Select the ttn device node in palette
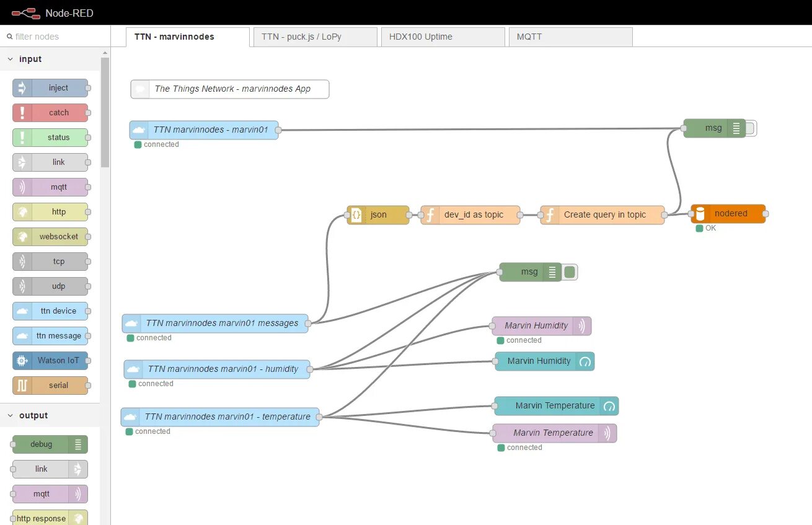 point(50,311)
